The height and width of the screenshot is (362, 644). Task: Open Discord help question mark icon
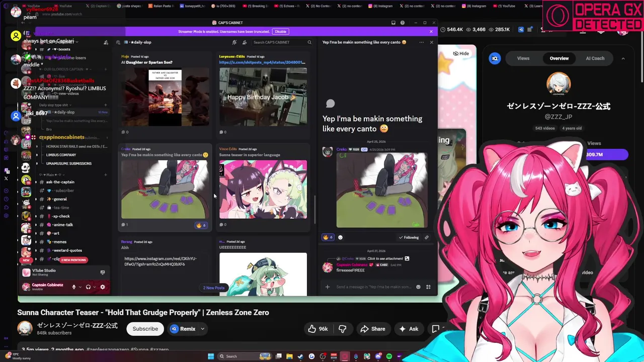(x=402, y=23)
